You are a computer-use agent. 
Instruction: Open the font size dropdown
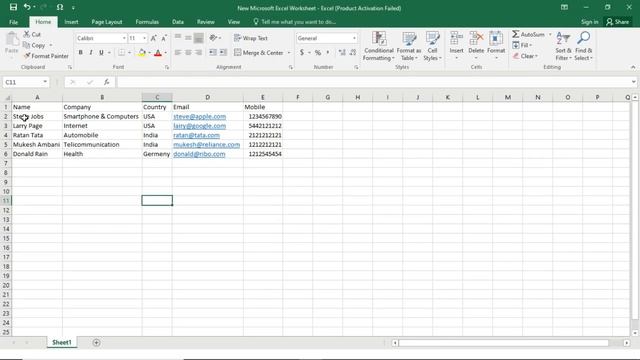[x=144, y=38]
